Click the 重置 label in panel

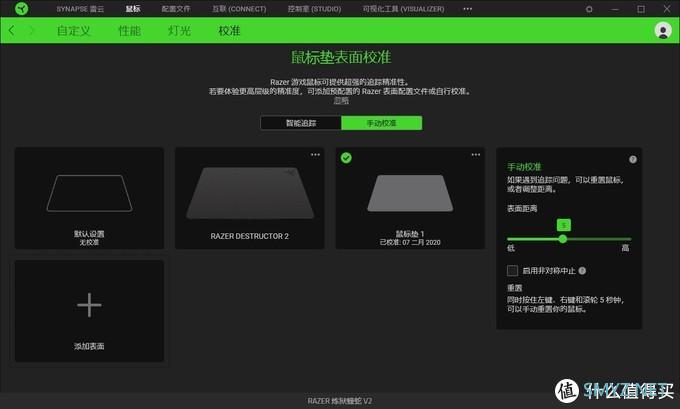click(514, 288)
